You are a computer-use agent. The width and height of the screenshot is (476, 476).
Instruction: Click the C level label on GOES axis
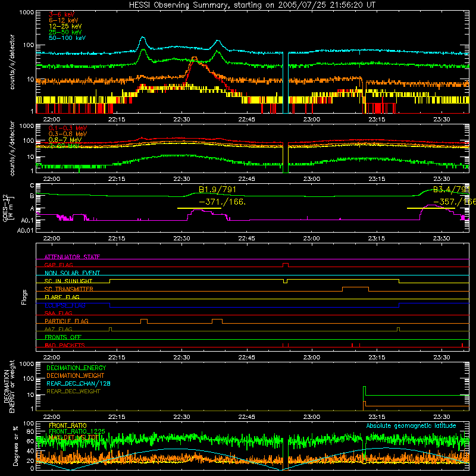(32, 186)
